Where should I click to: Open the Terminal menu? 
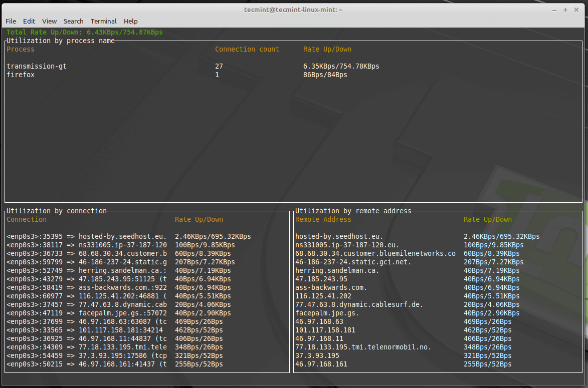(103, 21)
